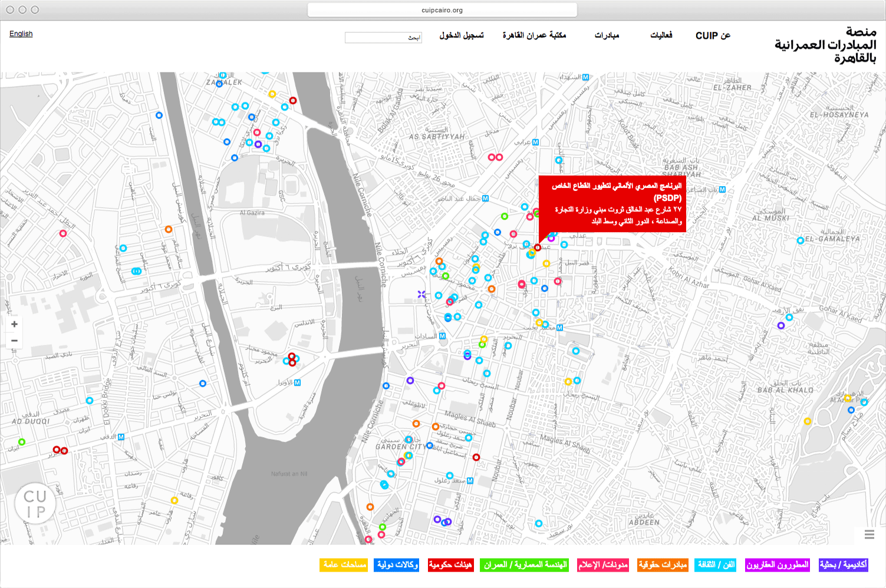886x588 pixels.
Task: Click the ابحث search input field
Action: (x=383, y=37)
